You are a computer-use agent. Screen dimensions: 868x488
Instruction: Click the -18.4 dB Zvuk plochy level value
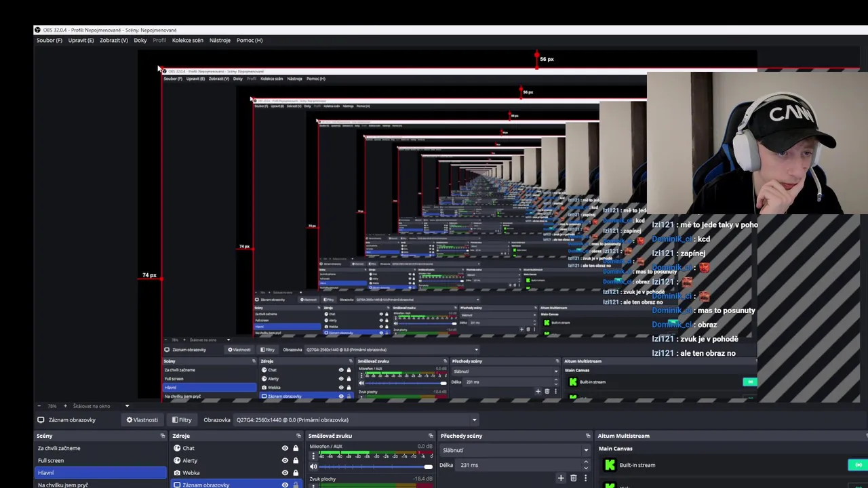423,479
